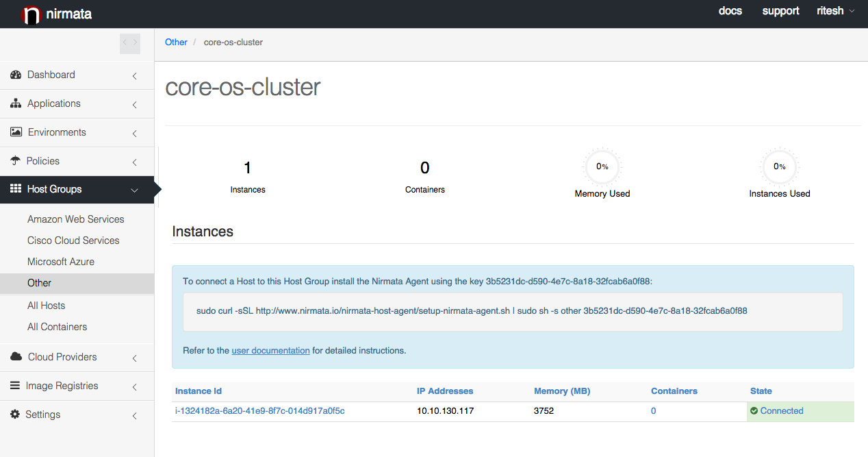Viewport: 868px width, 457px height.
Task: Click the Other breadcrumb link
Action: (176, 42)
